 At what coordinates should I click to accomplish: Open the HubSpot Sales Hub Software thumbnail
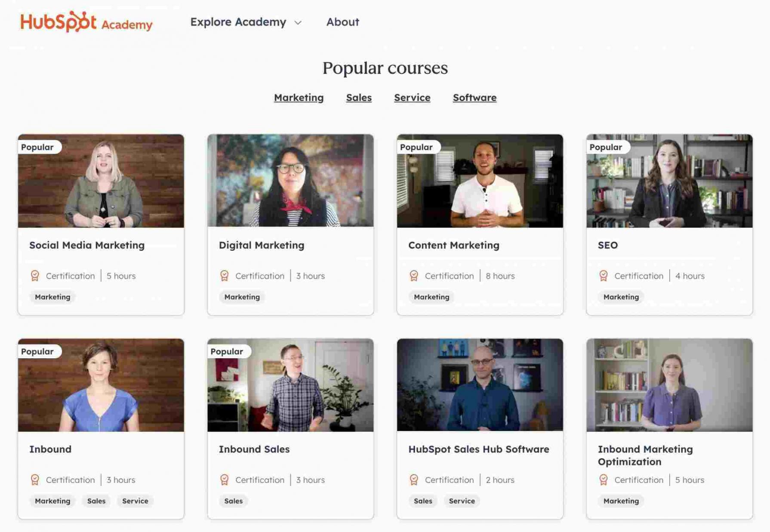[480, 385]
